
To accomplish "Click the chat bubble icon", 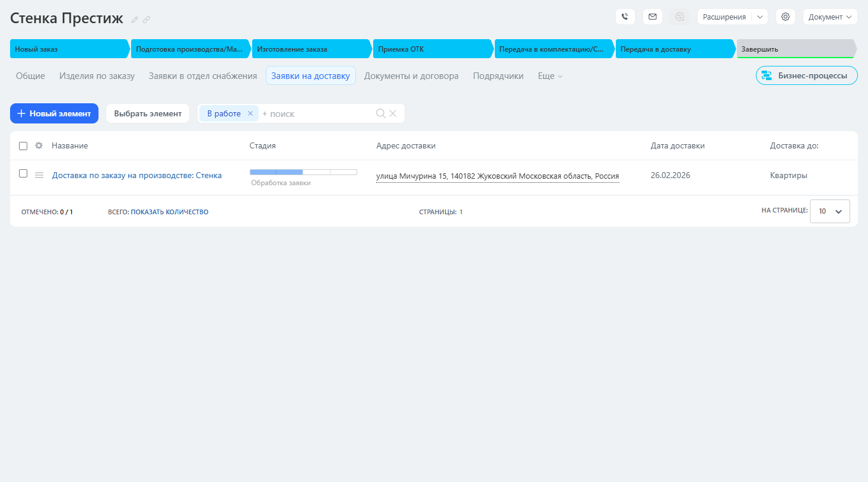I will 680,17.
